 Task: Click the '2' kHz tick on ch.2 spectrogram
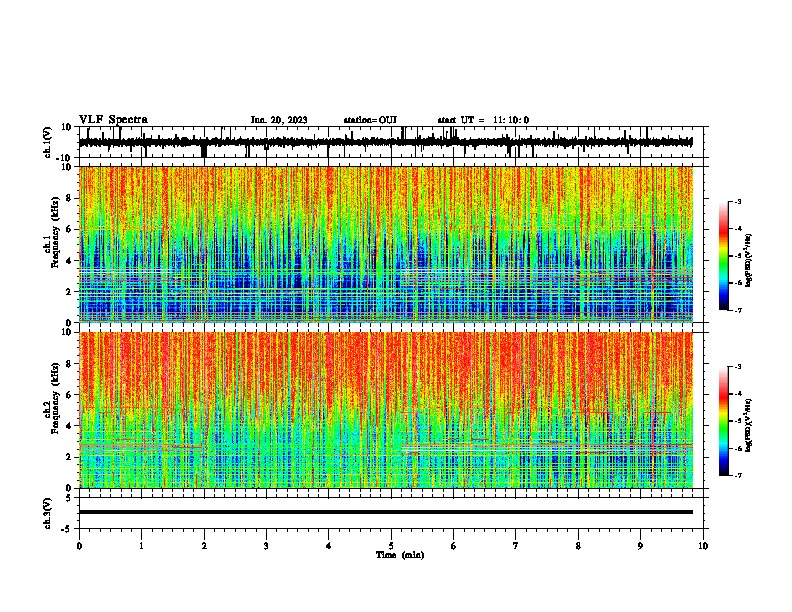70,457
